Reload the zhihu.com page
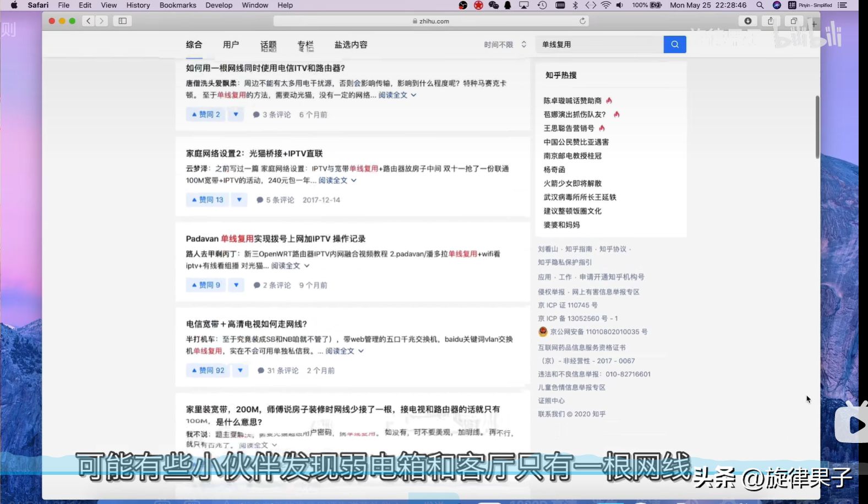This screenshot has width=868, height=504. (x=582, y=21)
